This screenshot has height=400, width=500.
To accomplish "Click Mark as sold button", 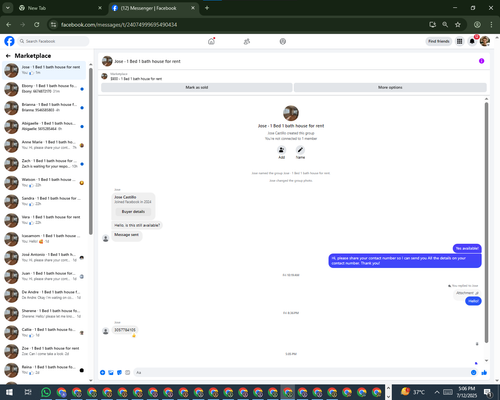I will coord(197,87).
